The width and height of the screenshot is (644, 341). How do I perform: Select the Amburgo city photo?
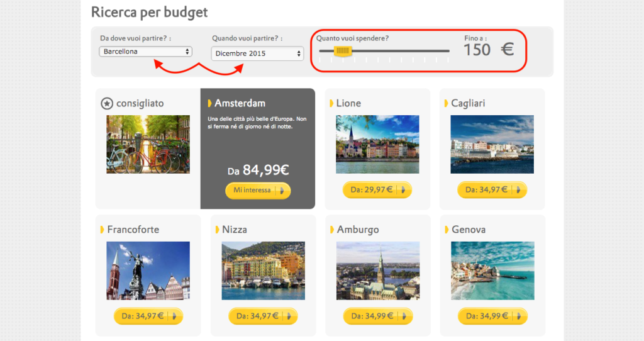click(377, 271)
